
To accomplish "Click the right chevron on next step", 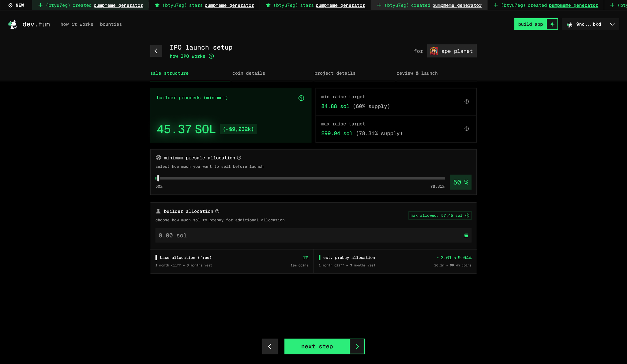I will click(x=357, y=346).
